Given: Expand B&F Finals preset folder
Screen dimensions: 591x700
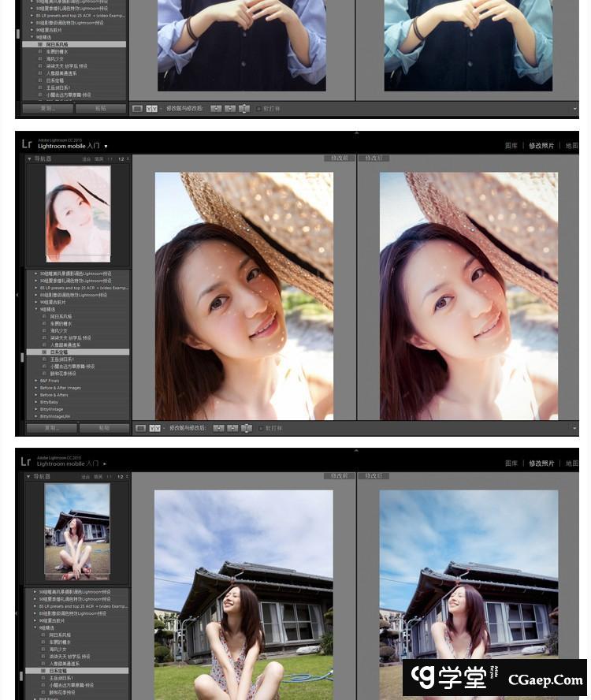Looking at the screenshot, I should pyautogui.click(x=35, y=381).
